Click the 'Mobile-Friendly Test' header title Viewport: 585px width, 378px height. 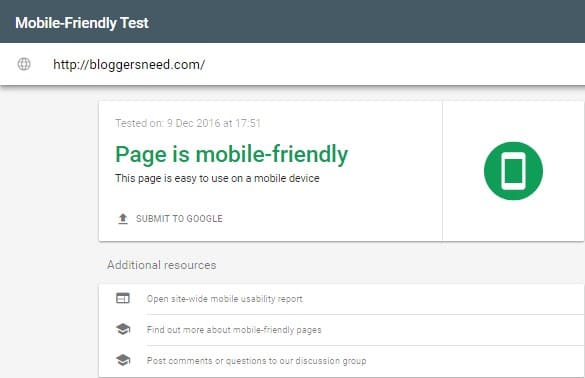point(82,23)
